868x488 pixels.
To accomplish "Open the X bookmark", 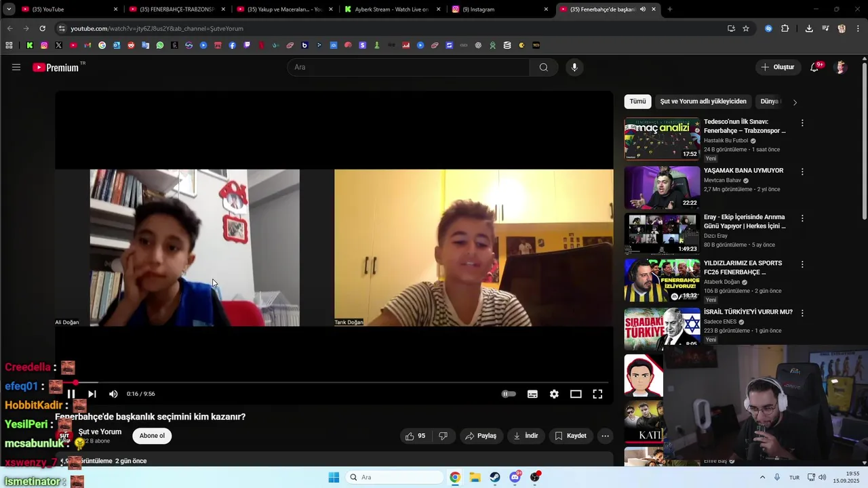I will pyautogui.click(x=59, y=45).
